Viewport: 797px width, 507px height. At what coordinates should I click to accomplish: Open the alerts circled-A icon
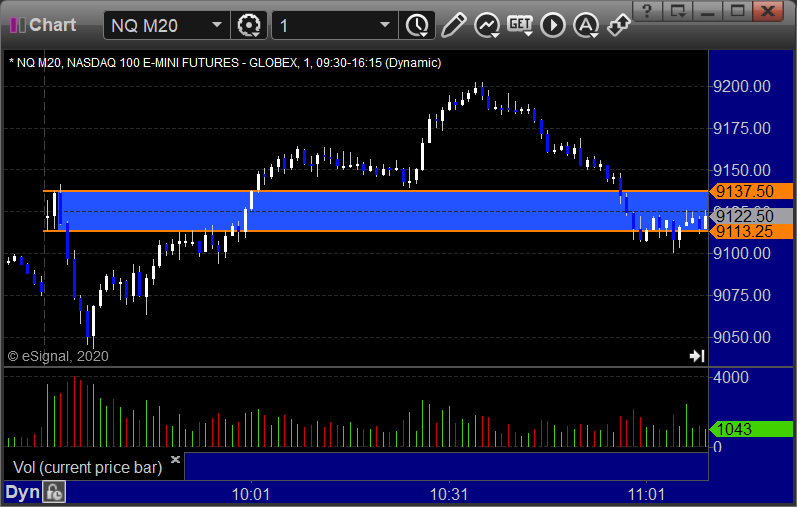point(586,25)
